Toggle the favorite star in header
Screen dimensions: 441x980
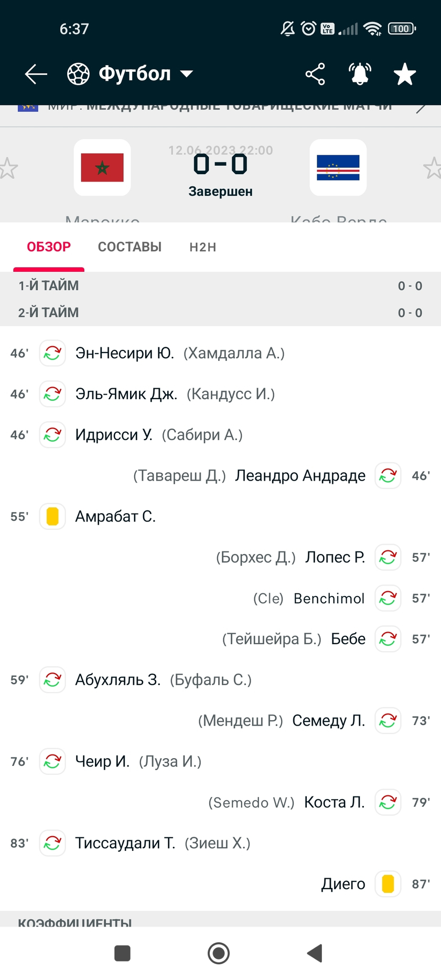click(x=405, y=74)
